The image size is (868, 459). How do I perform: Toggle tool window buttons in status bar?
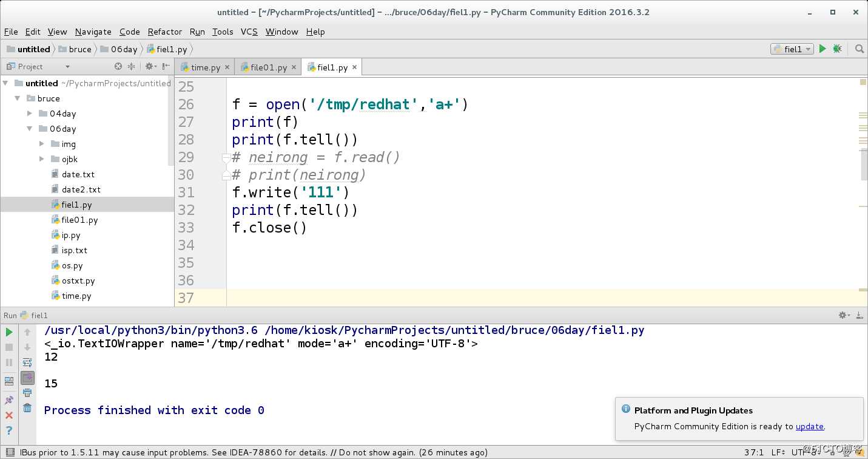coord(9,452)
